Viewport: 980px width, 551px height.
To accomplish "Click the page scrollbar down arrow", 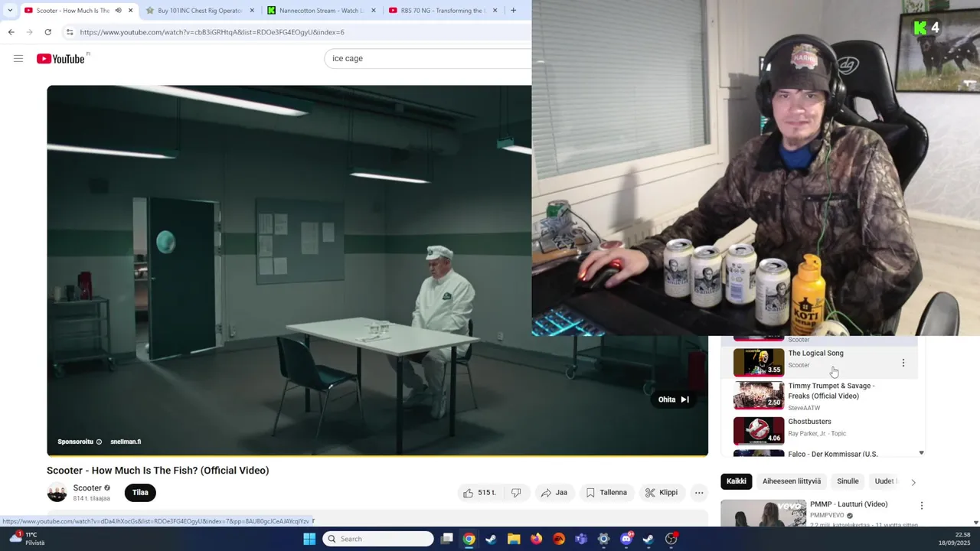I will tap(975, 522).
